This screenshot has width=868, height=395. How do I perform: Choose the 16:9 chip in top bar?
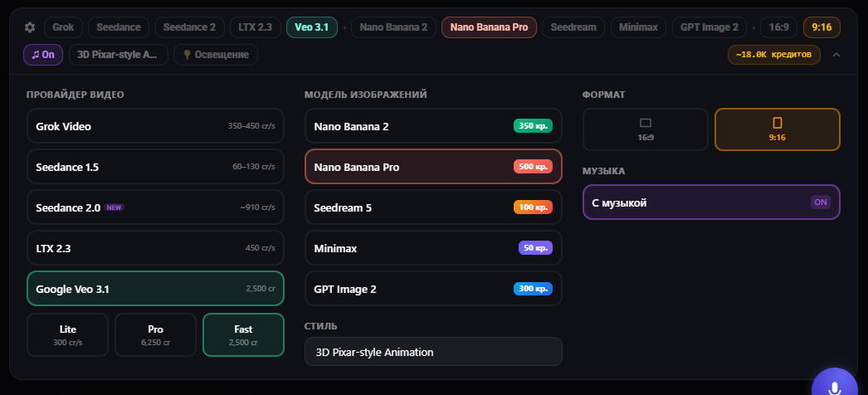click(778, 27)
